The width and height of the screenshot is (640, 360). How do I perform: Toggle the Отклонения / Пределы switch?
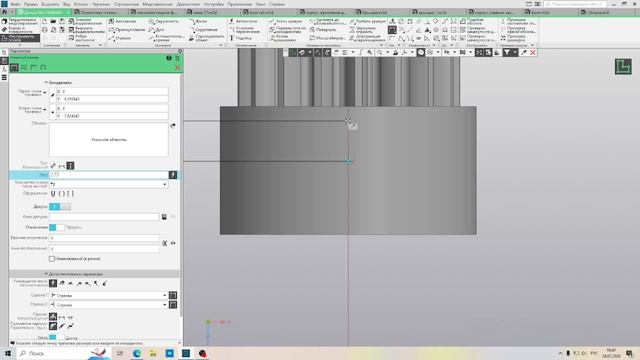(x=57, y=227)
